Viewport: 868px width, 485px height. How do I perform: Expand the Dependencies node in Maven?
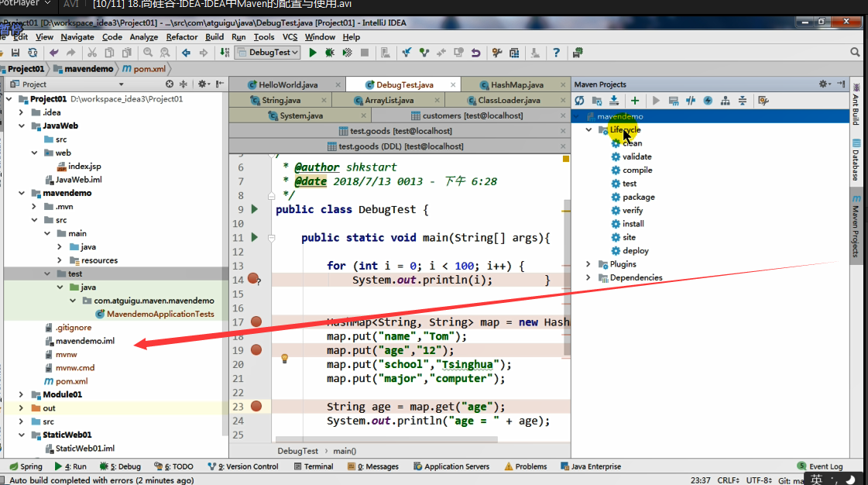(589, 277)
